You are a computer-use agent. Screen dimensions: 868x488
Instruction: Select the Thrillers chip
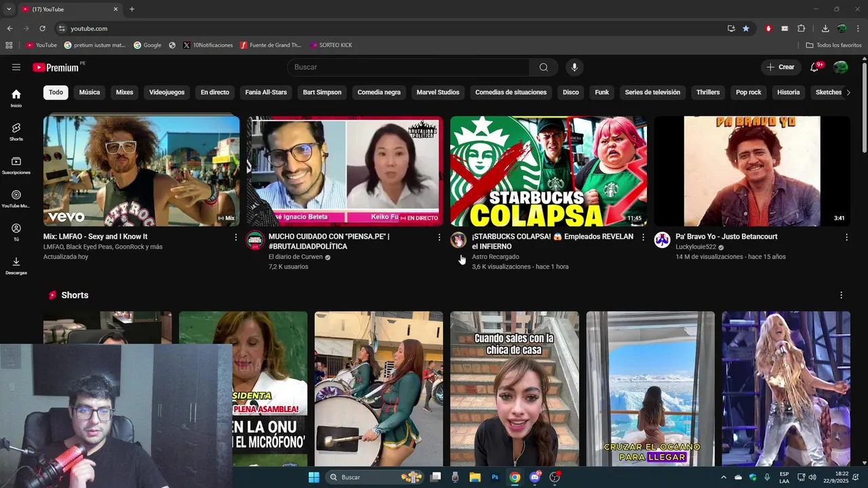708,92
